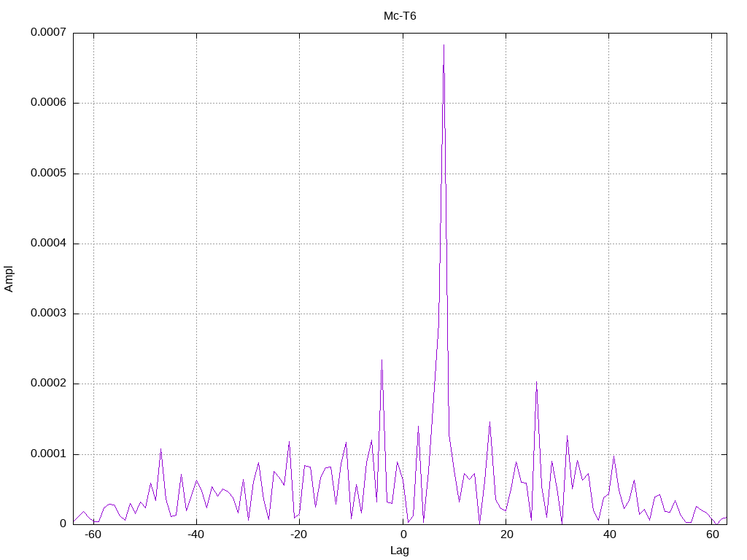Click the peak near lag 26
The width and height of the screenshot is (747, 560).
click(536, 382)
